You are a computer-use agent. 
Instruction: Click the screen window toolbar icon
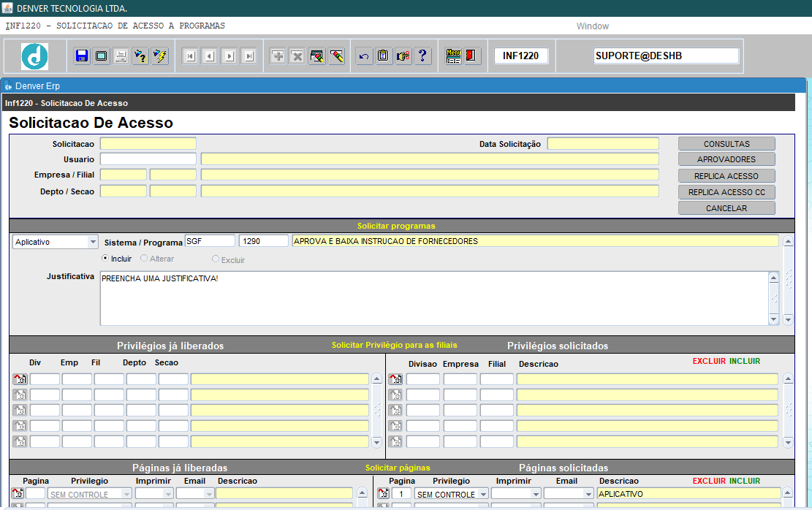pos(102,56)
